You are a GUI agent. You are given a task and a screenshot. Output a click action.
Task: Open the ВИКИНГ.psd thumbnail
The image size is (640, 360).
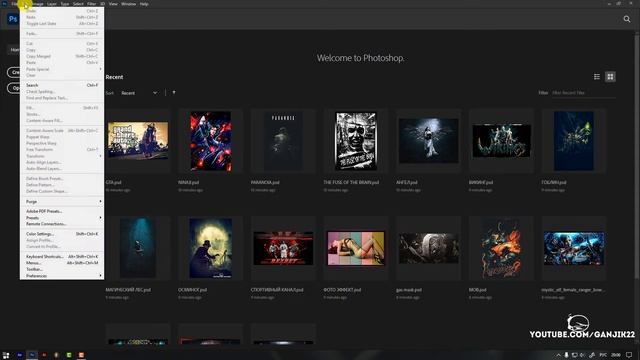[502, 141]
